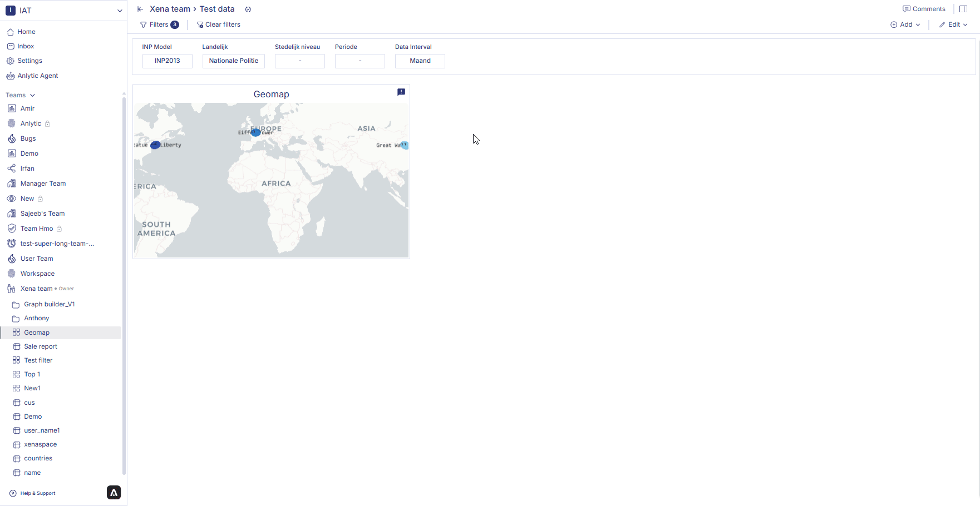The height and width of the screenshot is (506, 980).
Task: Click the back arrow beside Xena team
Action: click(x=140, y=9)
